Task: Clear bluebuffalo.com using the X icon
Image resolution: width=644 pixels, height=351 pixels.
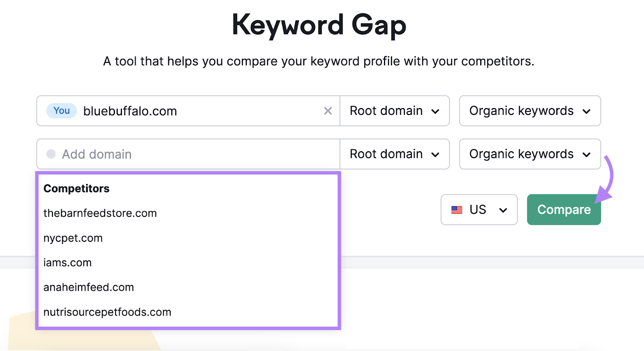Action: click(328, 111)
